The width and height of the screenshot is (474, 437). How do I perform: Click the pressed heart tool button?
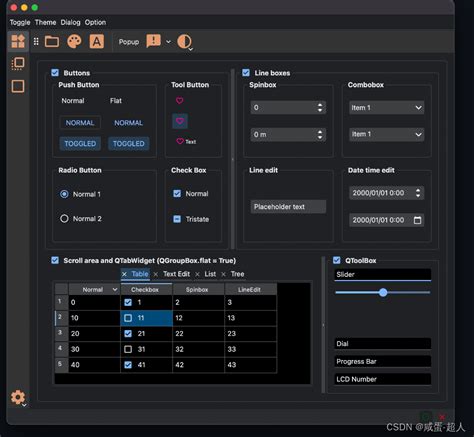click(x=180, y=121)
